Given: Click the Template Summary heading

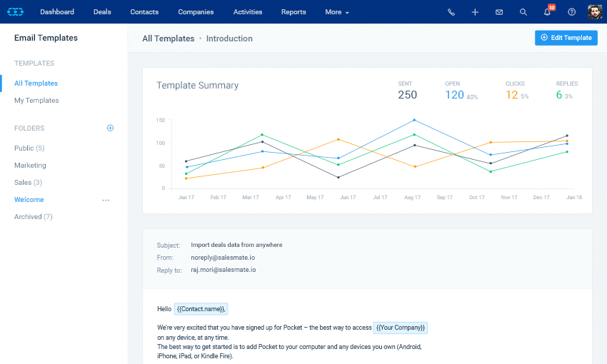Looking at the screenshot, I should 197,86.
